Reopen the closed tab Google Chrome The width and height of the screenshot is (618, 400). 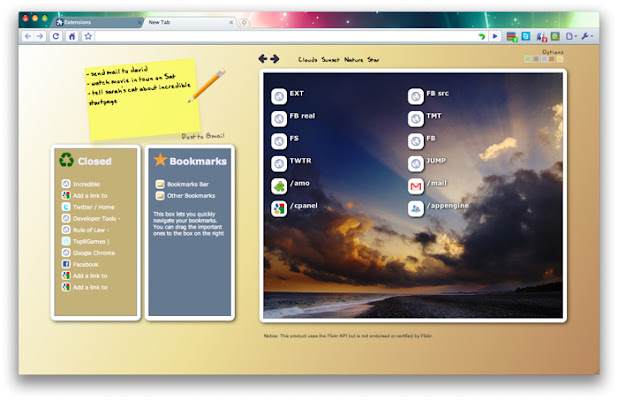(89, 253)
